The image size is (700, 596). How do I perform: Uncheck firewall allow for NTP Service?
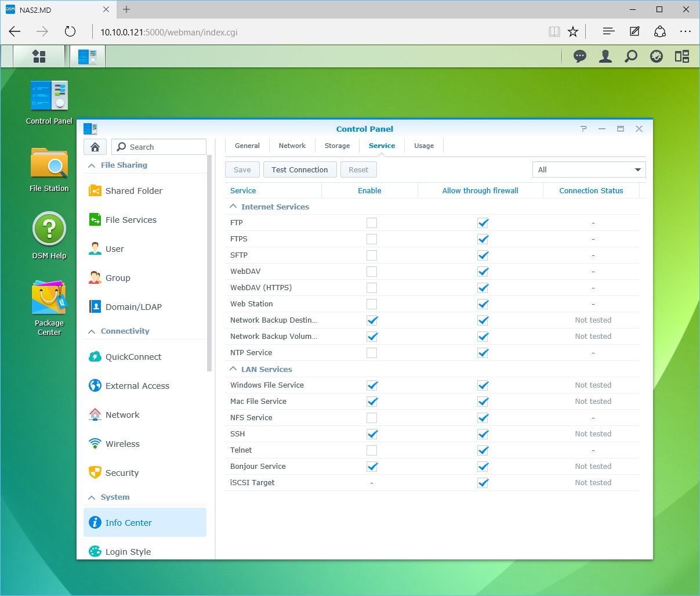point(483,353)
